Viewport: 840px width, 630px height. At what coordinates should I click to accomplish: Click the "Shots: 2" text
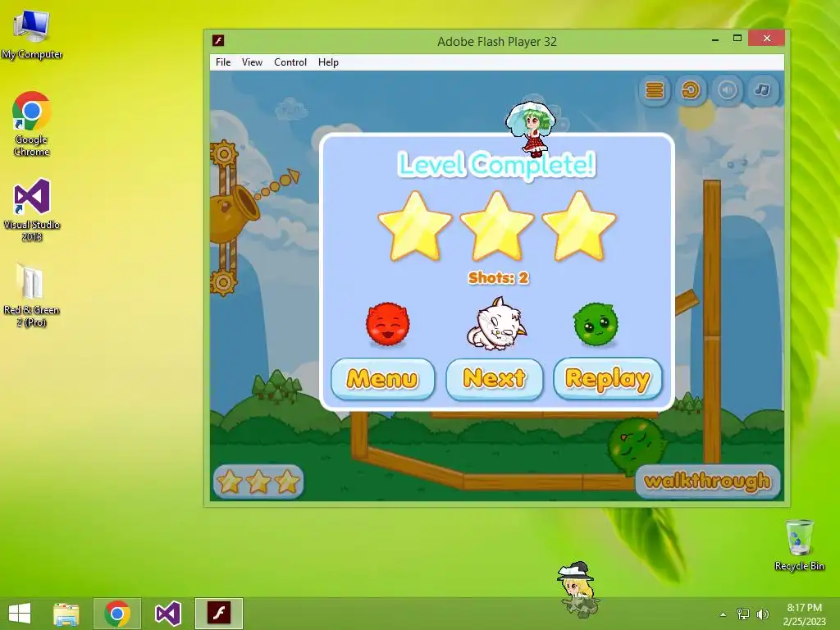498,277
